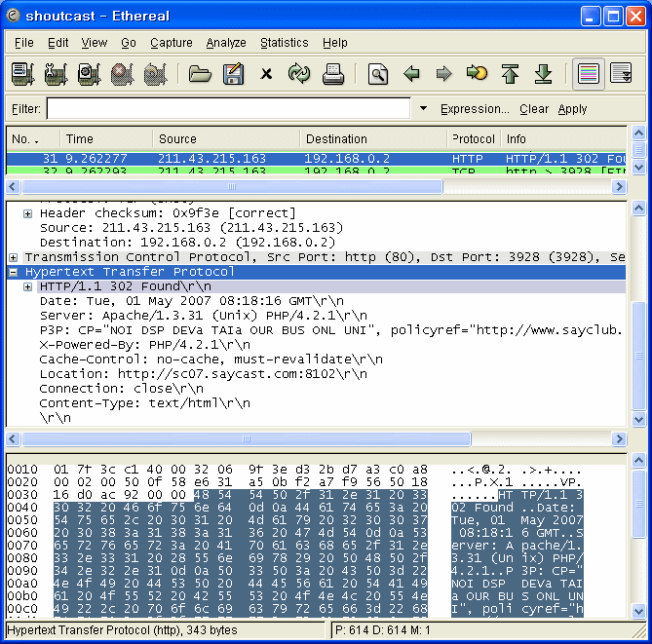Screen dimensions: 652x644
Task: Select the X-Powered-By header line
Action: pos(144,345)
